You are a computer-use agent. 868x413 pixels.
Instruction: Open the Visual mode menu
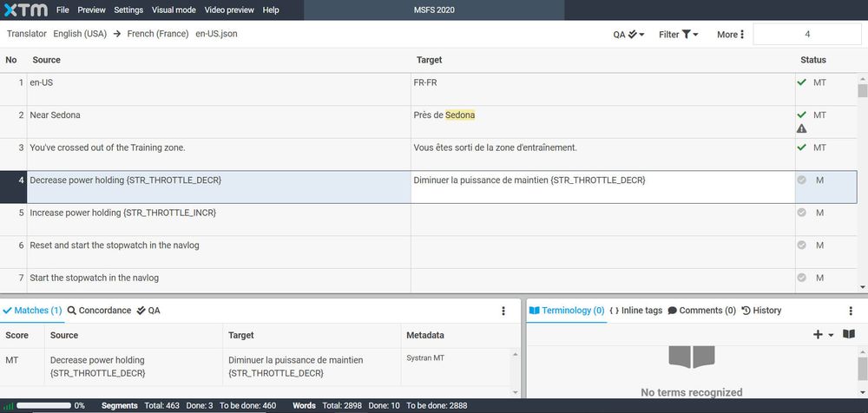(174, 10)
